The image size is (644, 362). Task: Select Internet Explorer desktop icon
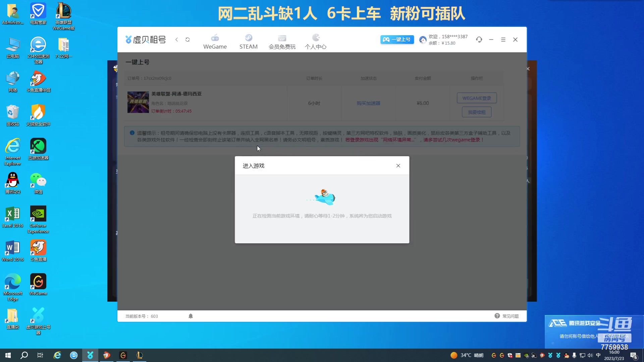[13, 152]
